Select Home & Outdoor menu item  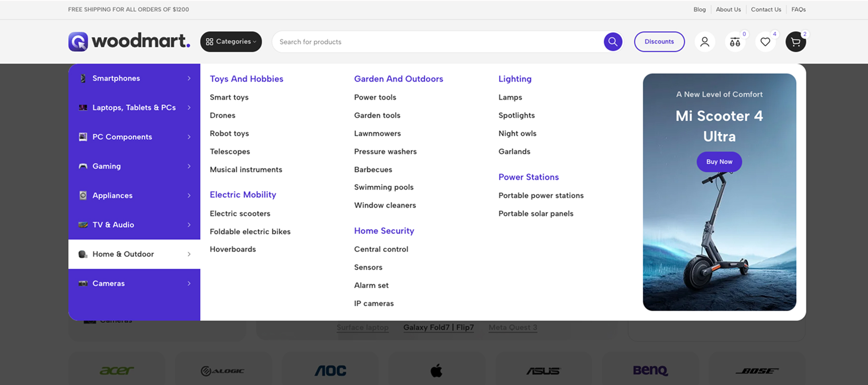point(123,254)
